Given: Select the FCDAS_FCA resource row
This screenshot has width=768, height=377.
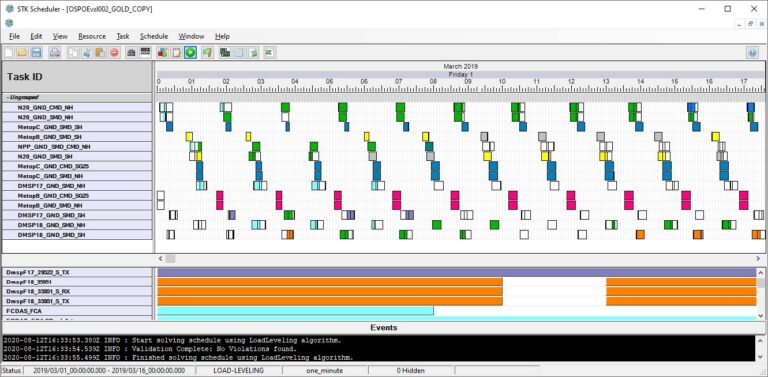Looking at the screenshot, I should click(77, 310).
